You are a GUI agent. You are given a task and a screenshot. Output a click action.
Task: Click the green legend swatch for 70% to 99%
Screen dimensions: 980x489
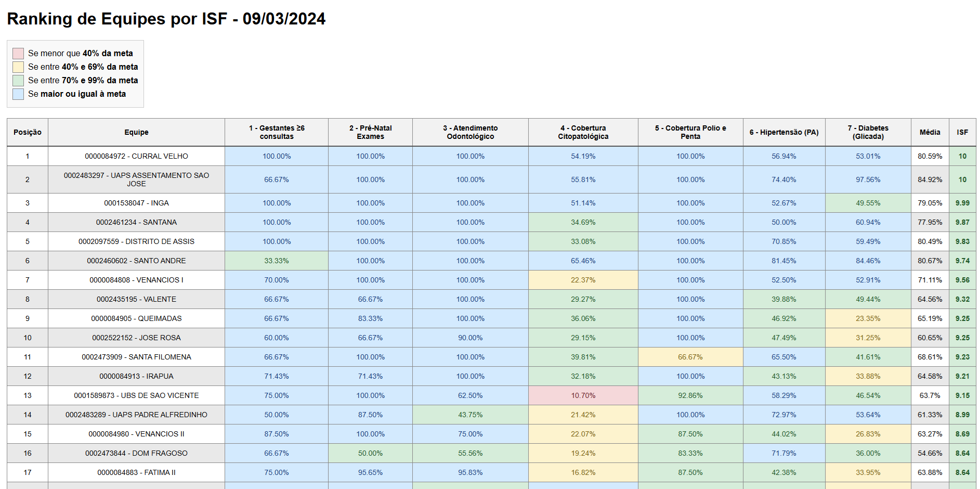coord(18,81)
